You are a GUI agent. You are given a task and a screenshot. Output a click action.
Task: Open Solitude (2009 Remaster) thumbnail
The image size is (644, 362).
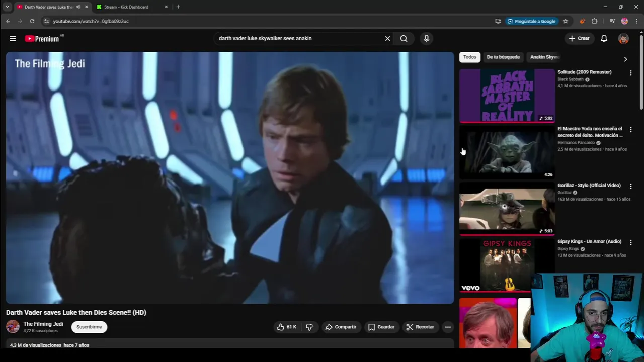(507, 96)
